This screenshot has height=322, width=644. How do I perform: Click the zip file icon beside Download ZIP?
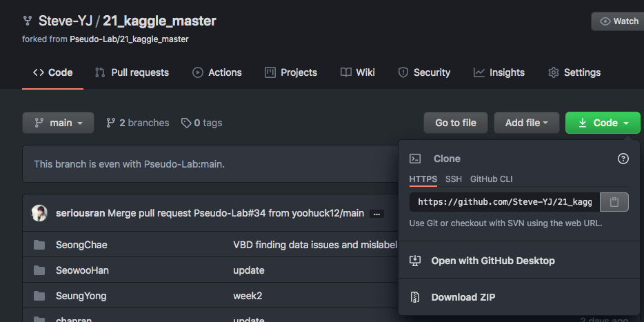pyautogui.click(x=415, y=297)
